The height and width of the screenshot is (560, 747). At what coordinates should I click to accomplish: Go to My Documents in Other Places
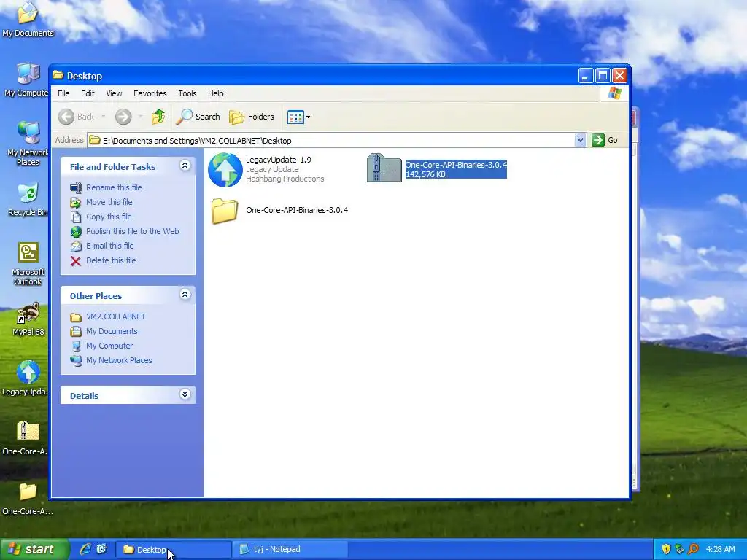112,332
